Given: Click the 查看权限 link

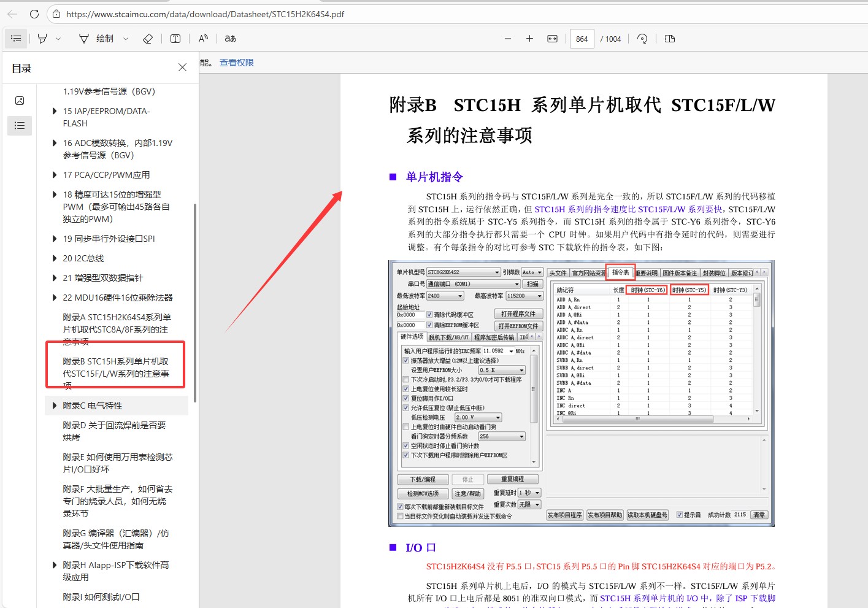Looking at the screenshot, I should [x=236, y=62].
